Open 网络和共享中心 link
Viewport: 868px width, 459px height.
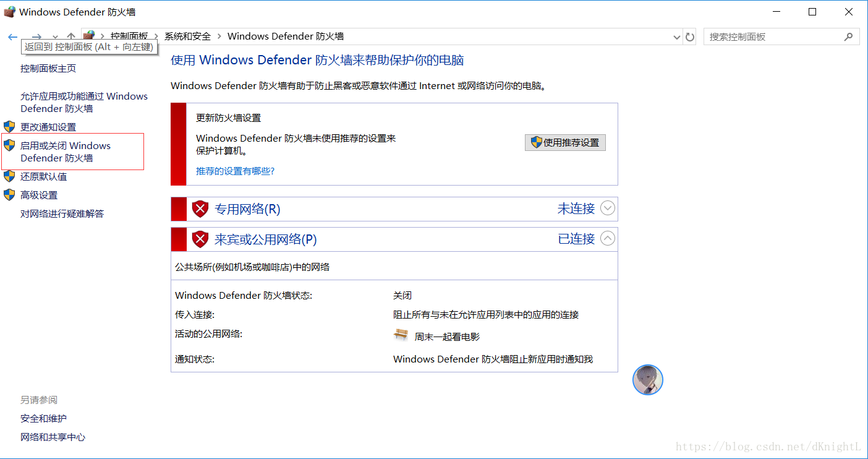(x=53, y=437)
